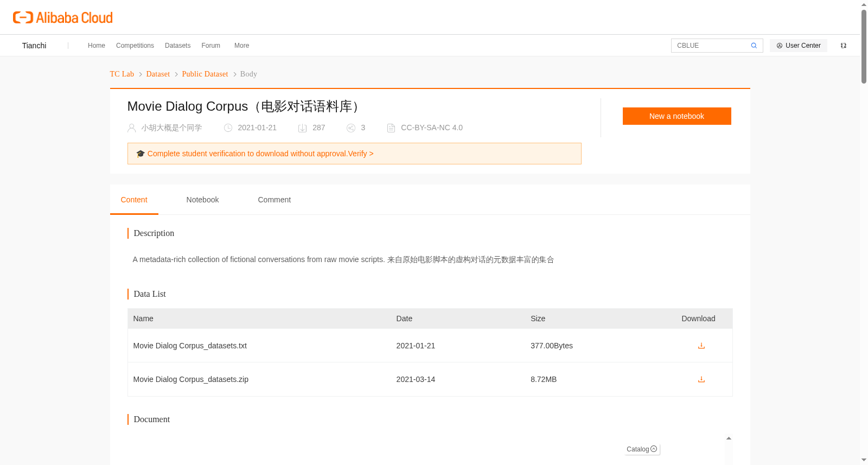Click the CC-BY-SA-NC 4.0 license text
The width and height of the screenshot is (868, 465).
tap(432, 128)
